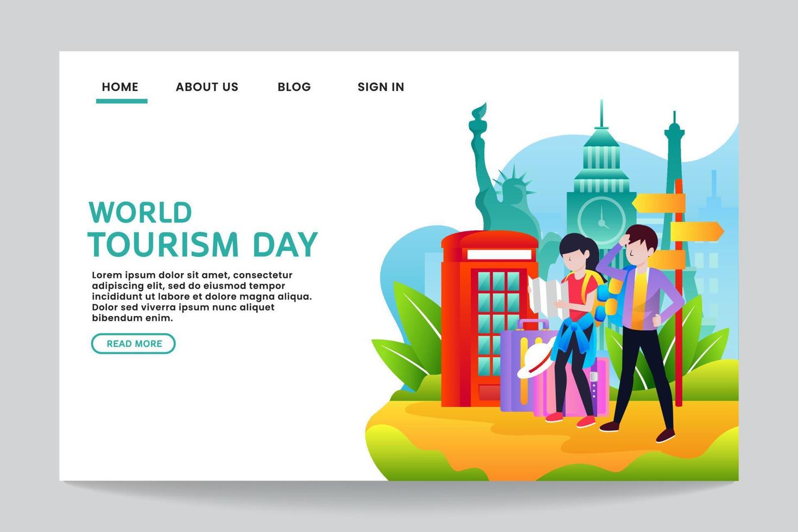
Task: Click the Lorem ipsum description paragraph
Action: coord(201,296)
